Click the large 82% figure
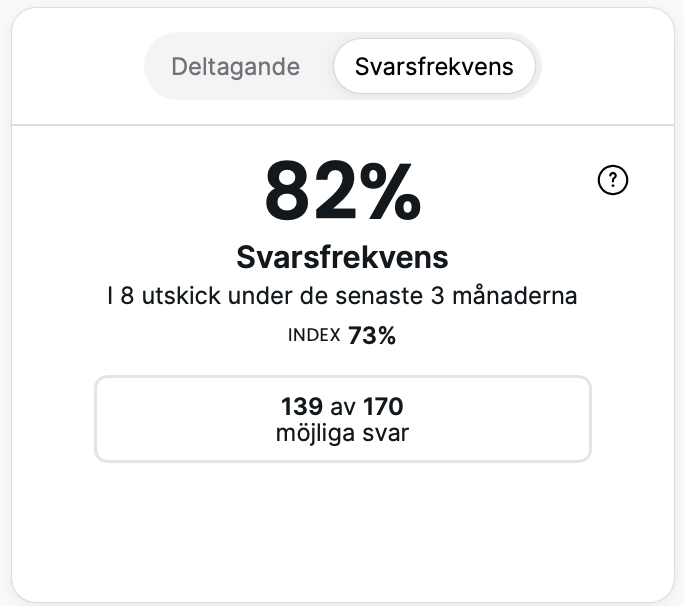This screenshot has width=684, height=606. 342,193
